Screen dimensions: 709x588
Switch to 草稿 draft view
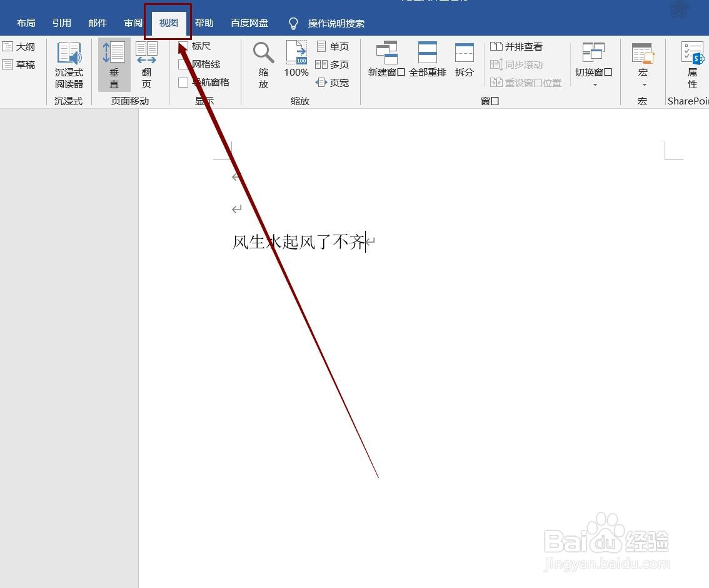click(x=19, y=64)
